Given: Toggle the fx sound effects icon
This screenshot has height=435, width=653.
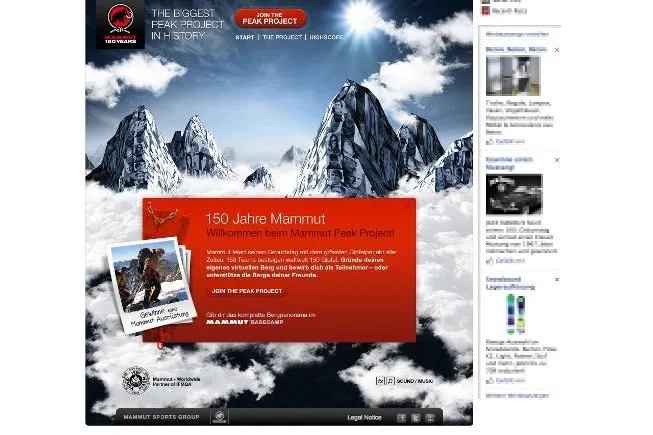Looking at the screenshot, I should [380, 380].
